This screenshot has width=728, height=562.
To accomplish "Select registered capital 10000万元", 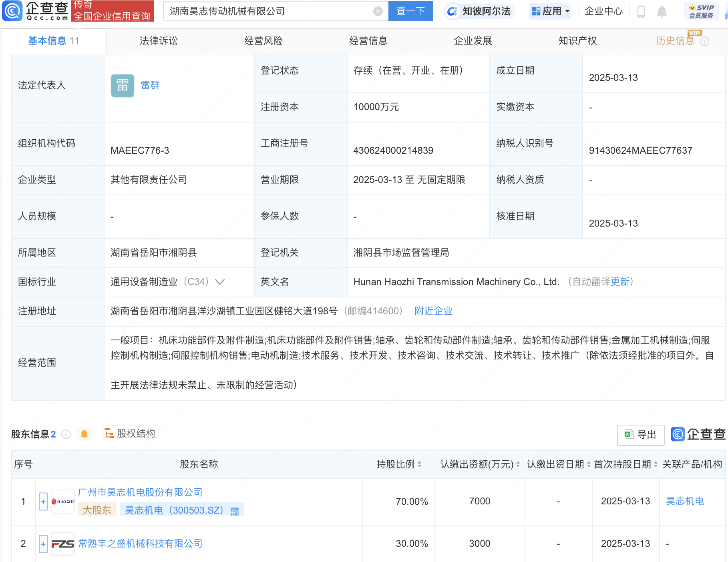I will click(x=376, y=107).
